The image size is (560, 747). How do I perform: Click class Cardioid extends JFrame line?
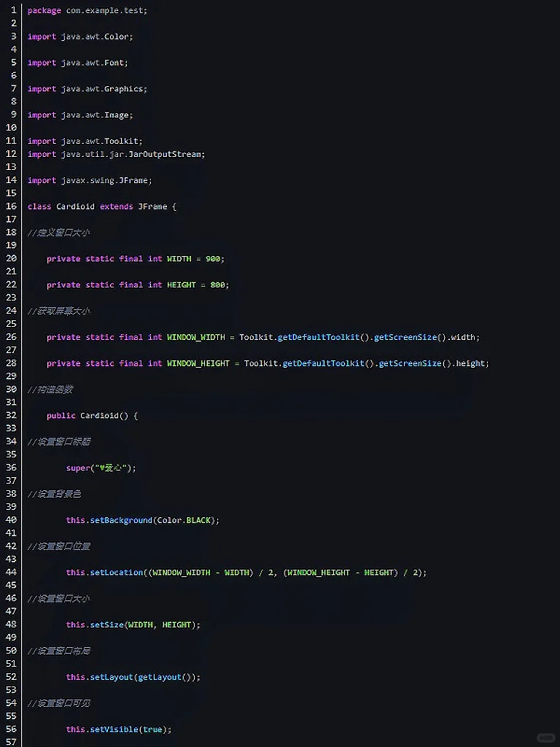pyautogui.click(x=102, y=206)
